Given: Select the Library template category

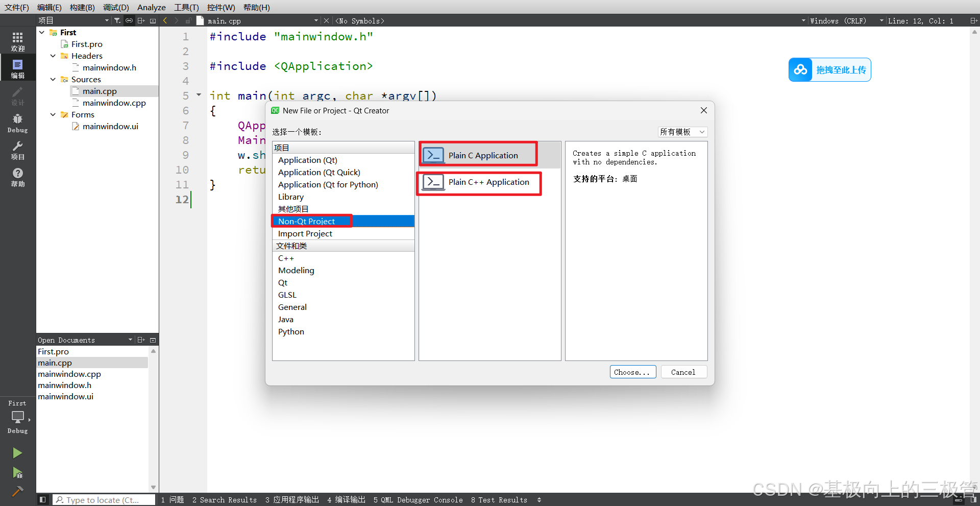Looking at the screenshot, I should [x=343, y=197].
